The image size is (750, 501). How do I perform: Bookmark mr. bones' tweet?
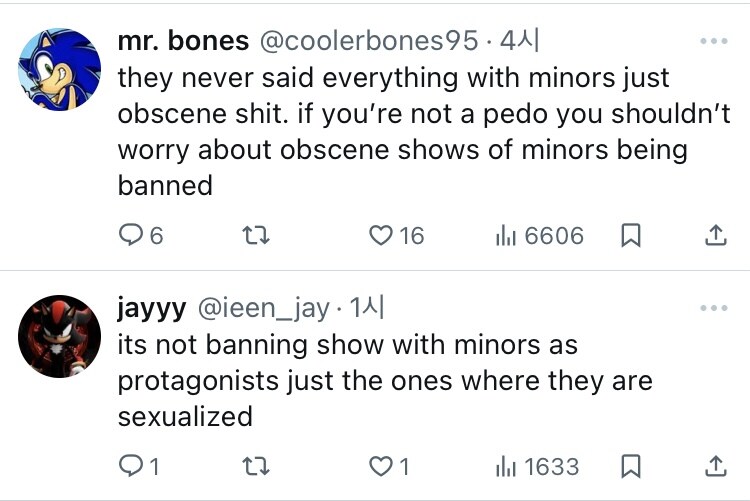(631, 236)
